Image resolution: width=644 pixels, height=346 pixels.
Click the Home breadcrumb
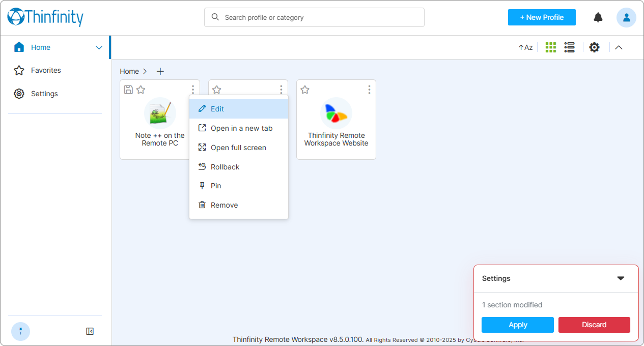point(129,71)
